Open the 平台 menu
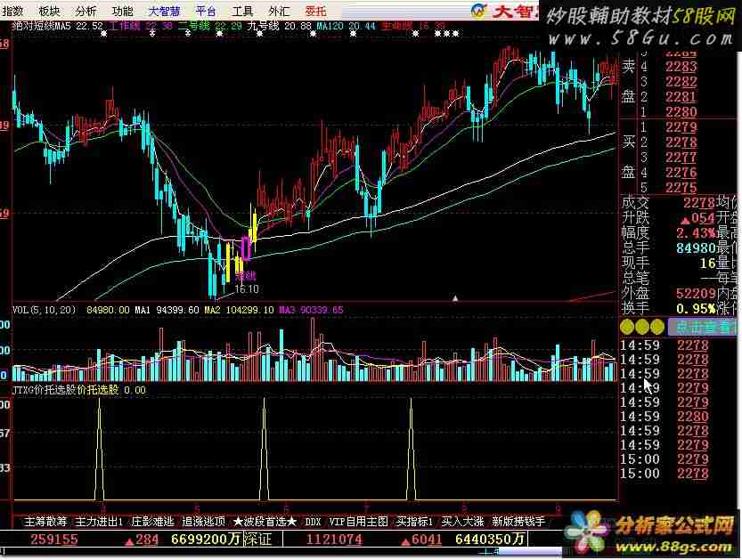Viewport: 742px width, 560px height. (206, 11)
